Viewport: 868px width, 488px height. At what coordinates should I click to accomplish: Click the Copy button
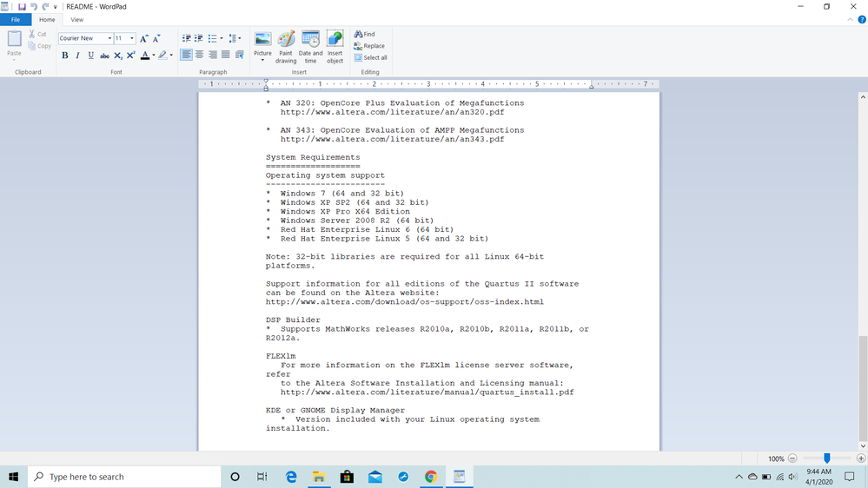[x=40, y=46]
